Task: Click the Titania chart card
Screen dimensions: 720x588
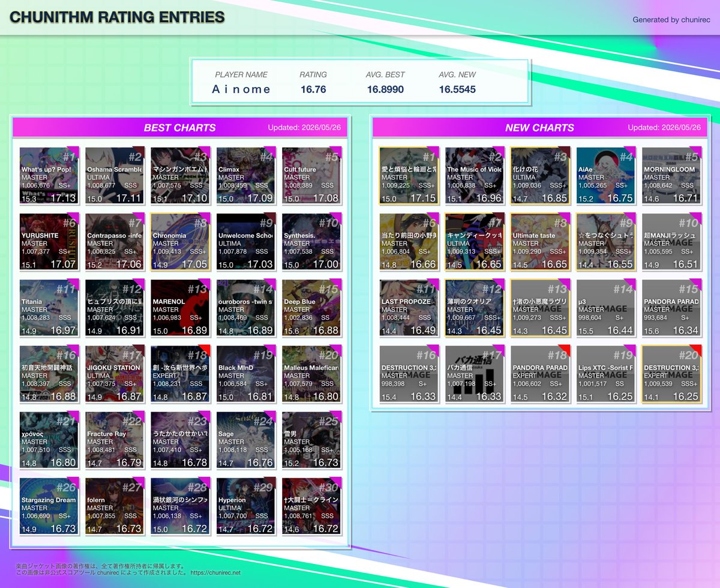Action: (49, 308)
